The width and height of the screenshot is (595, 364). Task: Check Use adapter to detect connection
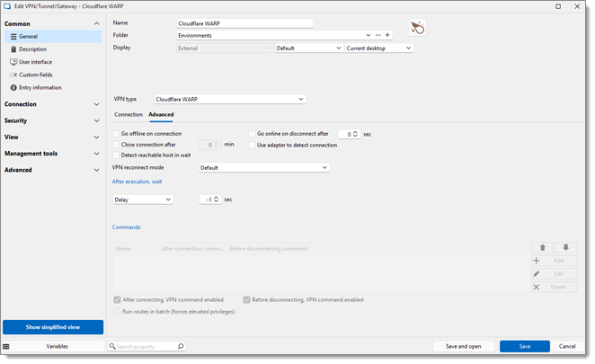click(252, 145)
